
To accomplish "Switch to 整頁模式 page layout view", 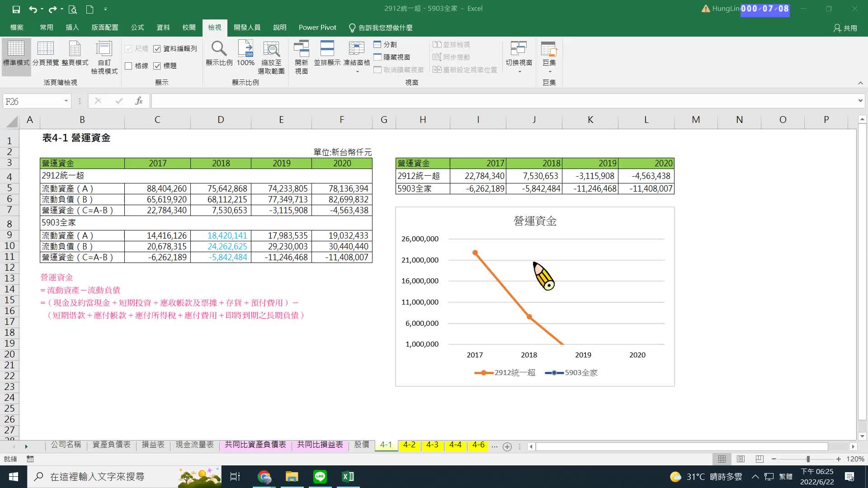I will [75, 53].
